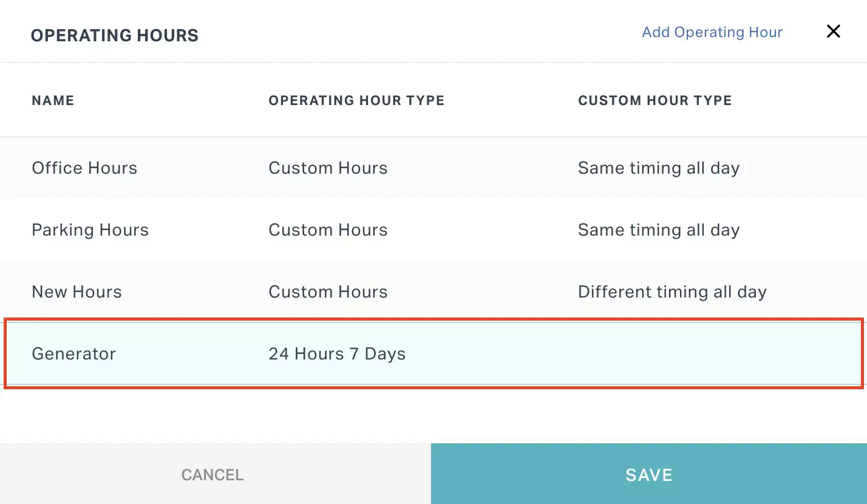Click Custom Hours in the Office Hours row
Viewport: 867px width, 504px height.
pyautogui.click(x=328, y=168)
